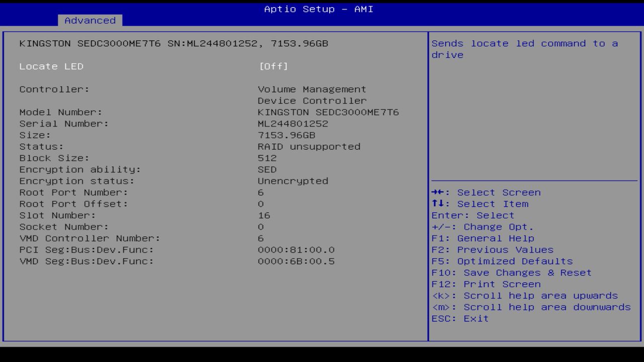Click the RAID unsupported status text

pos(308,146)
